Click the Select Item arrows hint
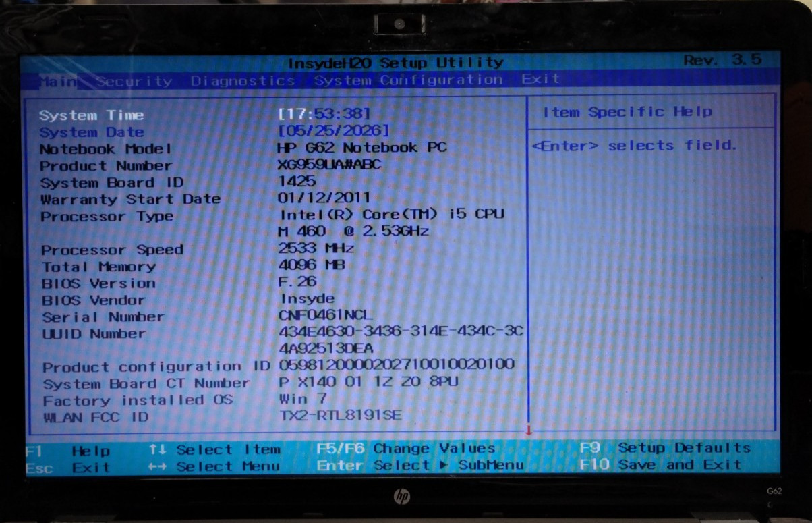Screen dimensions: 812x523 [x=214, y=449]
